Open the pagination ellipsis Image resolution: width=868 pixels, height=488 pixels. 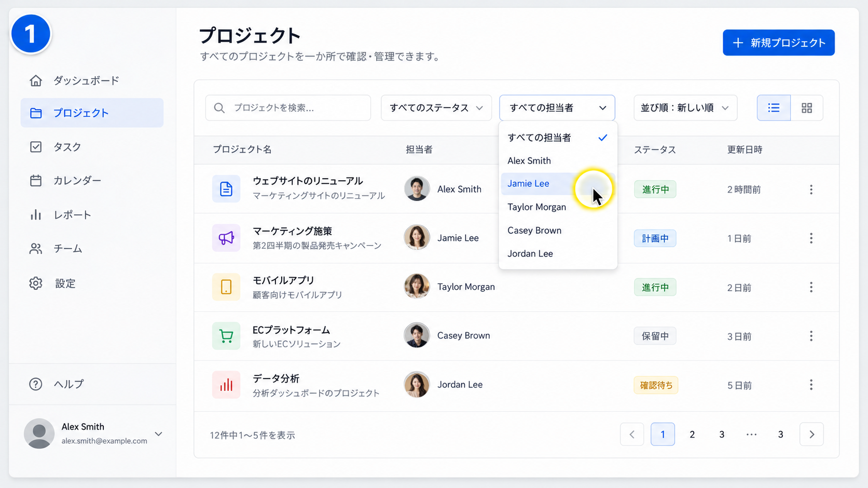[751, 435]
